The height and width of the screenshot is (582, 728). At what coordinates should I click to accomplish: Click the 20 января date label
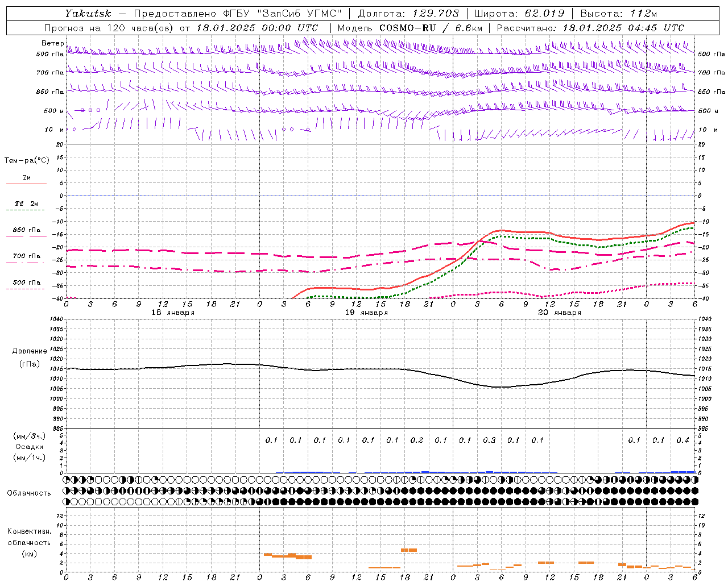560,313
